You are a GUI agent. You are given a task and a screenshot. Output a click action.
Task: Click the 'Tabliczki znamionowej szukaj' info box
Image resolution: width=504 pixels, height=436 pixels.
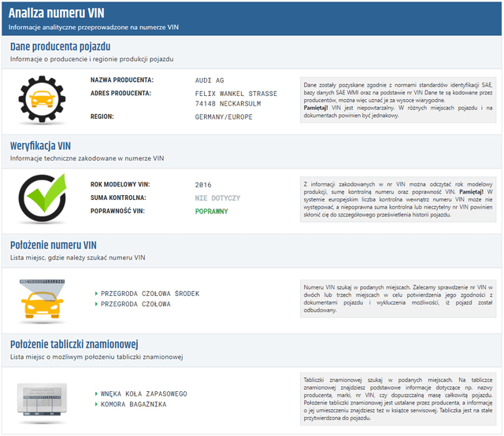click(x=398, y=399)
